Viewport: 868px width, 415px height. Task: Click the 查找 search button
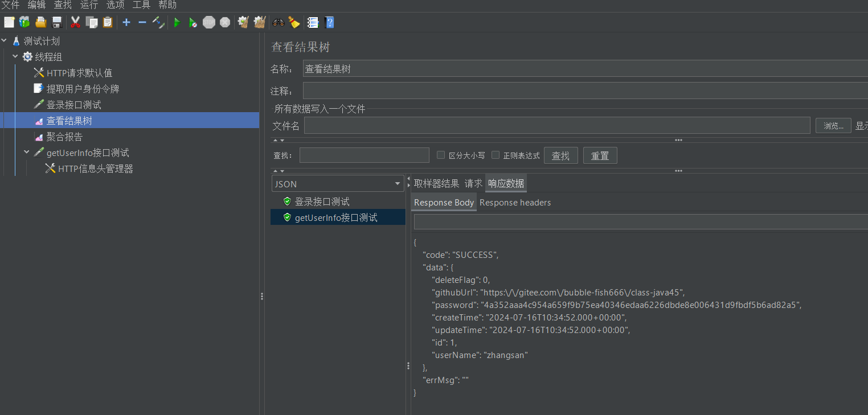(x=561, y=155)
